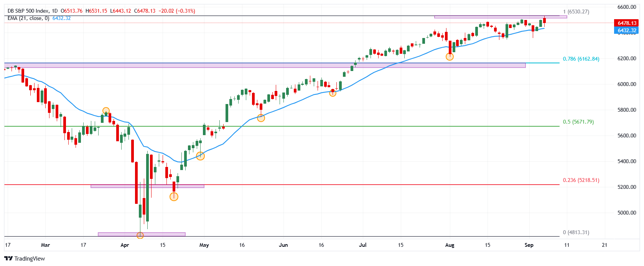The width and height of the screenshot is (644, 266).
Task: Click the 6600.00 price axis label
Action: (x=627, y=7)
